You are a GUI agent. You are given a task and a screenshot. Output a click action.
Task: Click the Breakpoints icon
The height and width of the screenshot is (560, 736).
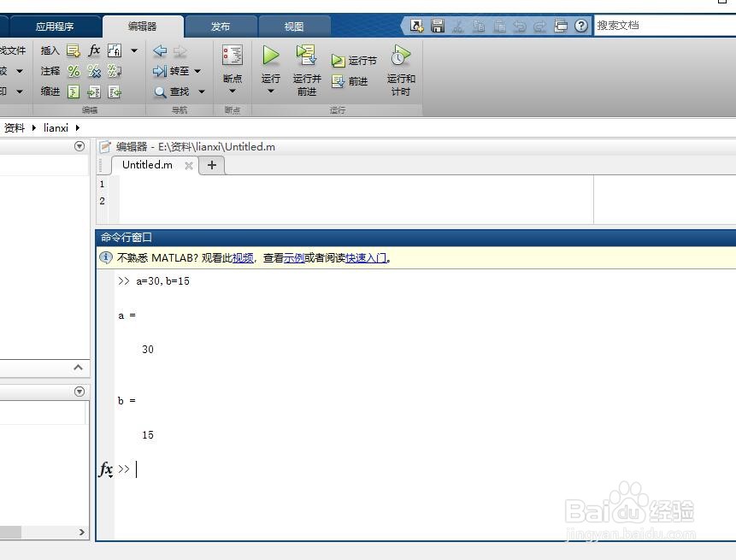[x=232, y=56]
